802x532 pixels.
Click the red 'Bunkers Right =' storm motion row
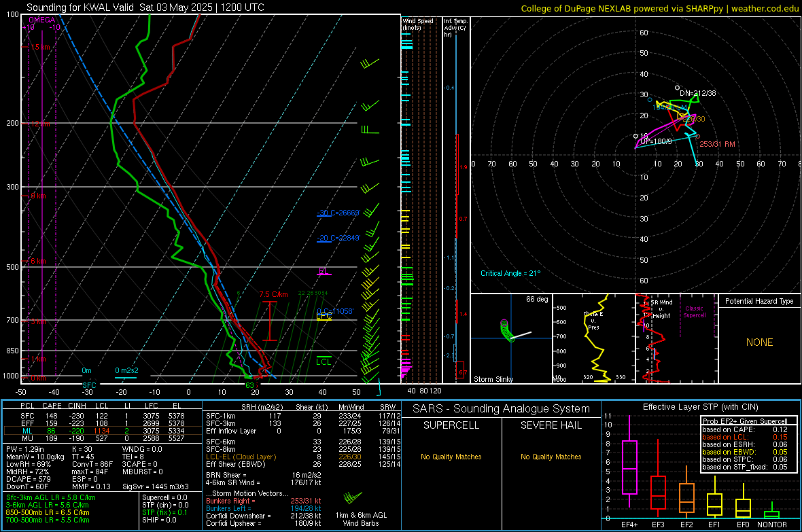click(264, 501)
